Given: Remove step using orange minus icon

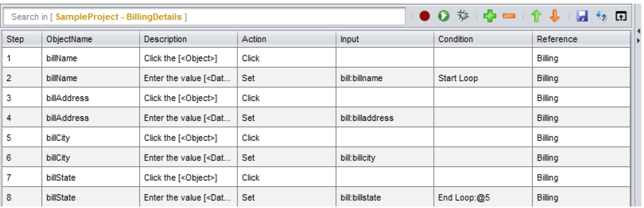Looking at the screenshot, I should click(509, 17).
